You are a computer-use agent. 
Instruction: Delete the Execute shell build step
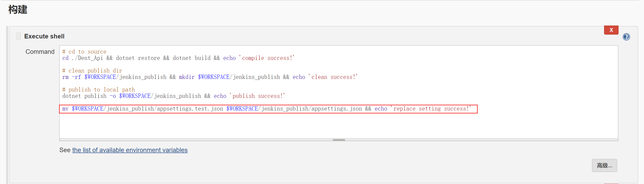[611, 30]
